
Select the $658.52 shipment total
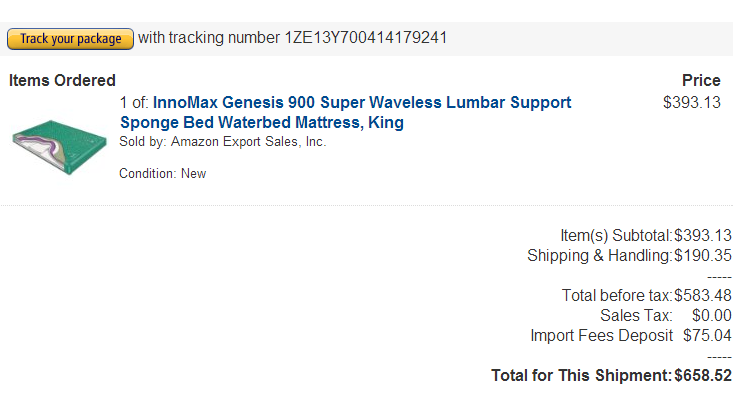click(x=703, y=376)
